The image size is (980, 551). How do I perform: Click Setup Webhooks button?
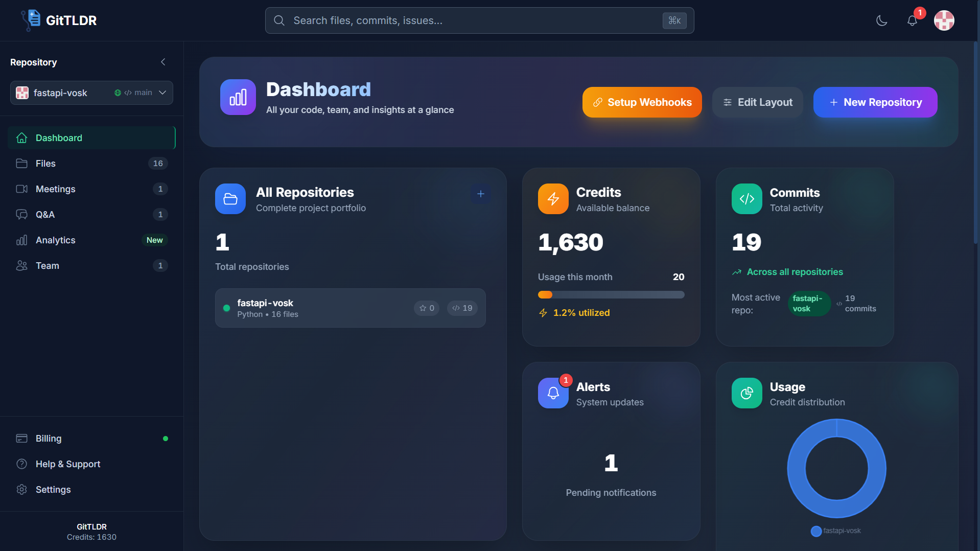click(x=642, y=102)
